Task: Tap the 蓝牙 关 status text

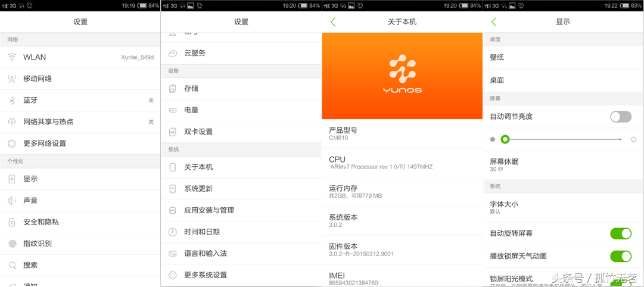Action: [x=151, y=101]
